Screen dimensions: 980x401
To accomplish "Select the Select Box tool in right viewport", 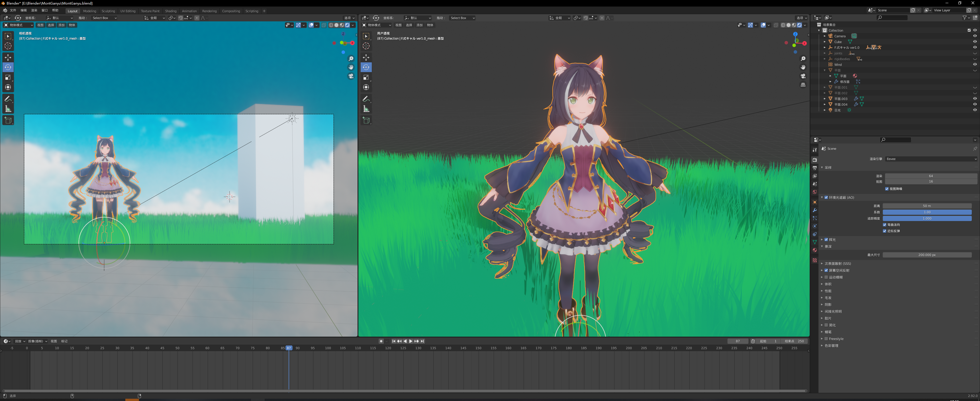I will click(366, 36).
